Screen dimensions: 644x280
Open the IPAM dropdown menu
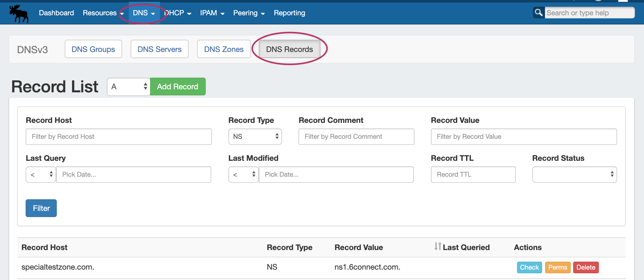(x=212, y=13)
